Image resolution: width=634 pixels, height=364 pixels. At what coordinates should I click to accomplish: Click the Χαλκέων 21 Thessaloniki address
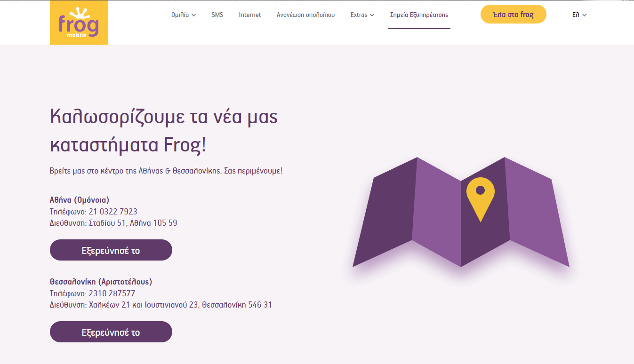180,305
